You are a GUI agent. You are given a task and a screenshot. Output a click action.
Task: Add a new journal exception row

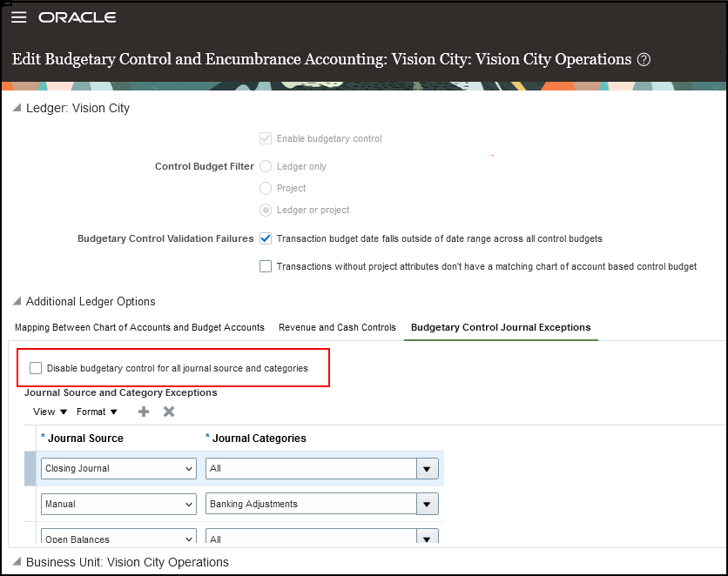(x=144, y=412)
